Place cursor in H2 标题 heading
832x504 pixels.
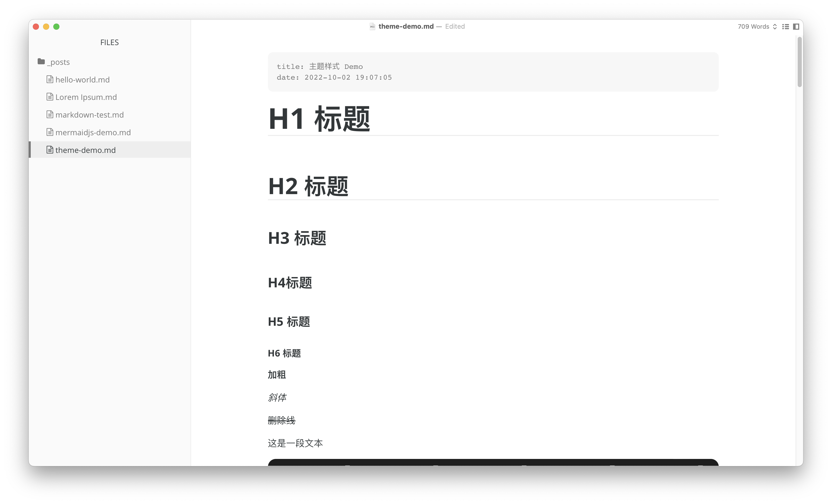point(308,186)
